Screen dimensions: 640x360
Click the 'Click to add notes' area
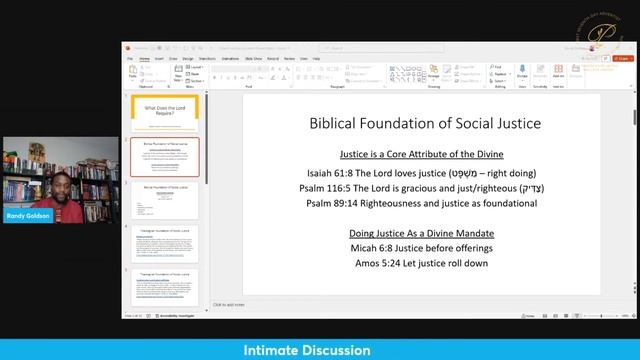[x=229, y=305]
